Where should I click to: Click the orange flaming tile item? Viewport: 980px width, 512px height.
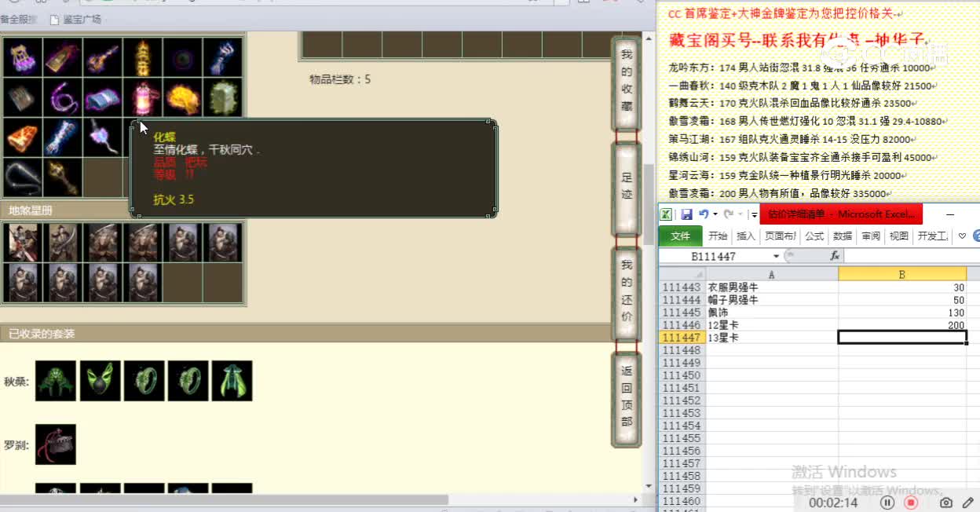click(x=23, y=137)
